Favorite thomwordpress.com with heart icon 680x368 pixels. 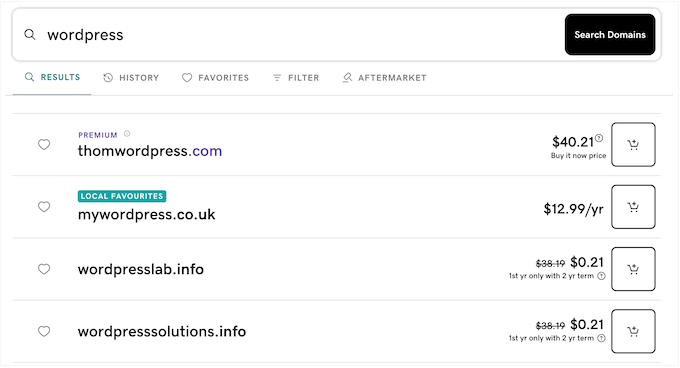click(x=44, y=144)
